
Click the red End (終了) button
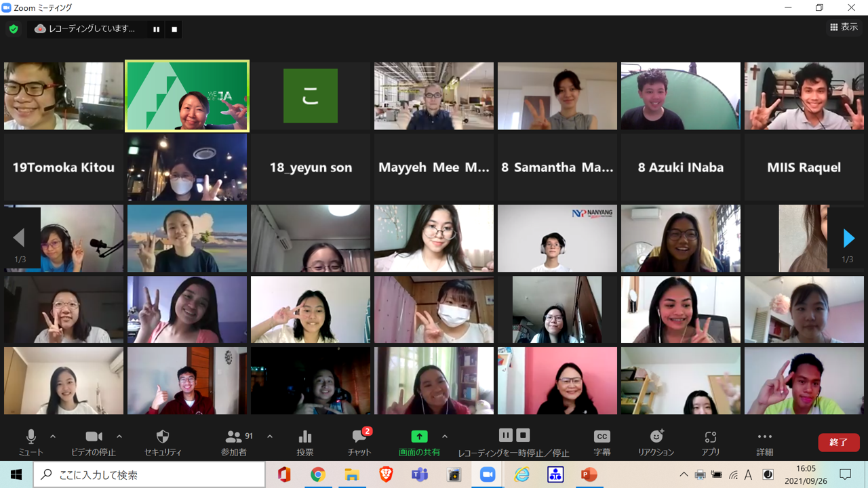(x=838, y=442)
